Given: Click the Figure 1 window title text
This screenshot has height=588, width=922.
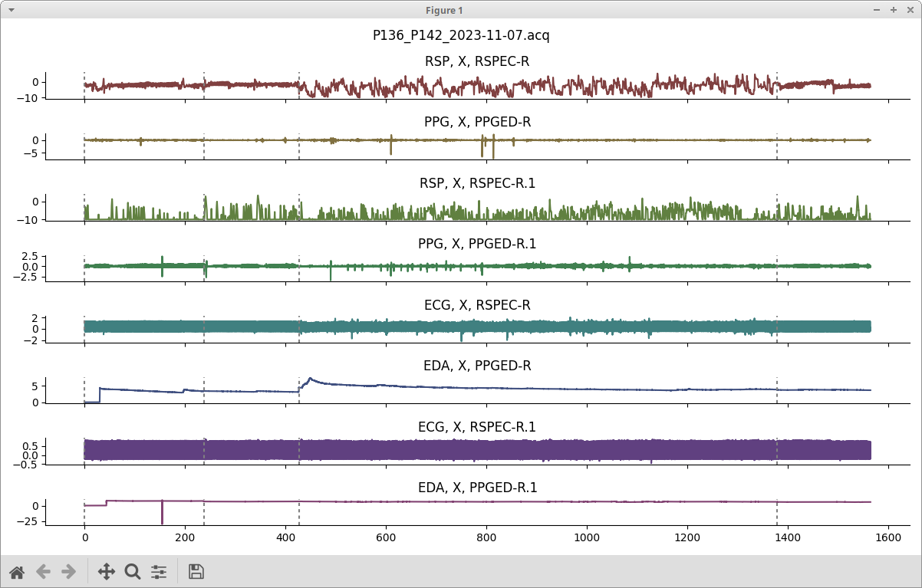Looking at the screenshot, I should 445,10.
